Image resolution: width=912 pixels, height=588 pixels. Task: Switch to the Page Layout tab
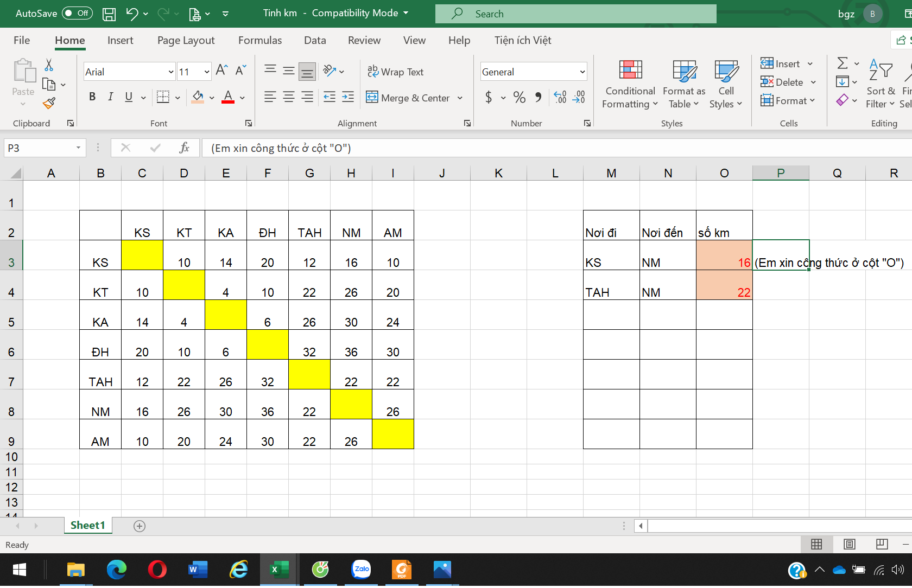[x=186, y=41]
